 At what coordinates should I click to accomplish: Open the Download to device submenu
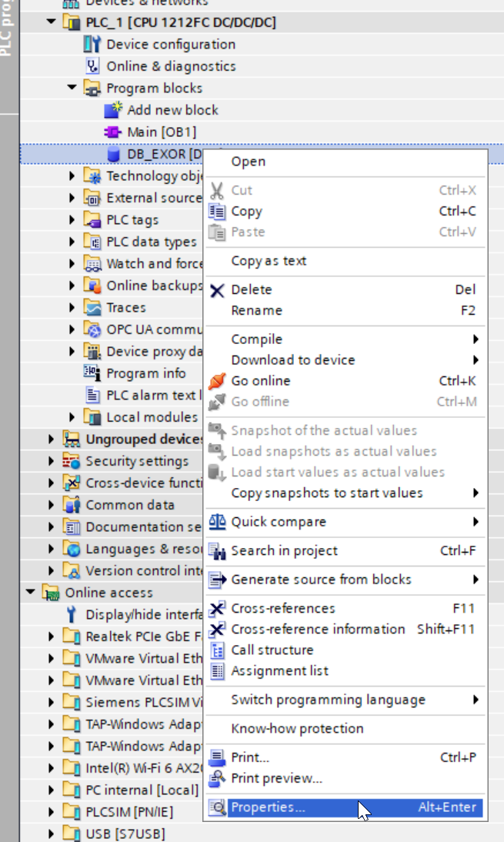click(345, 359)
